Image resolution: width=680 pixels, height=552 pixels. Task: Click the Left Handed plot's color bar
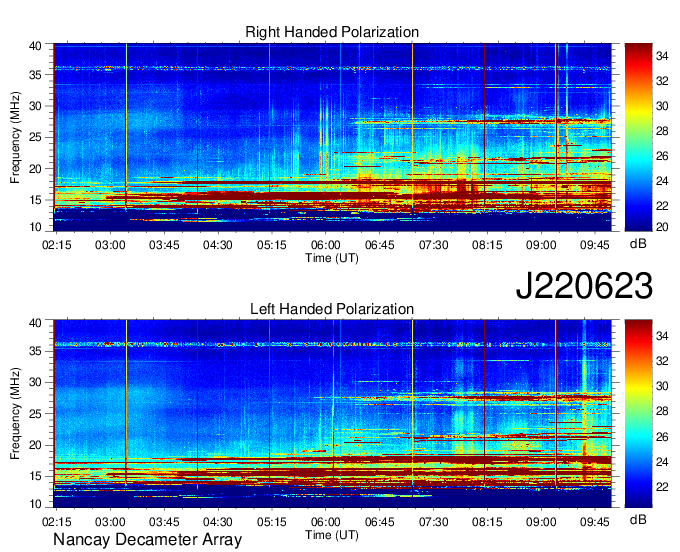[x=638, y=413]
